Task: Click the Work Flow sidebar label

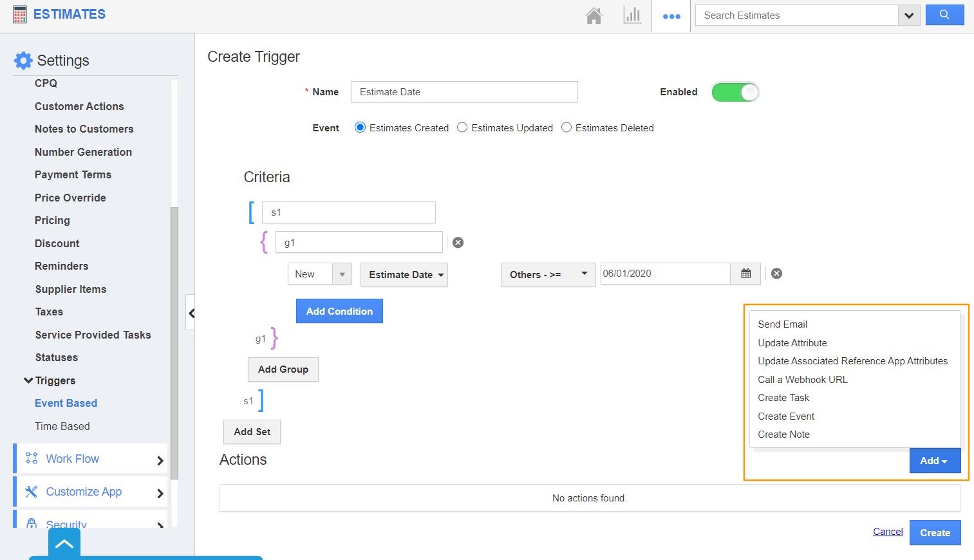Action: [x=72, y=459]
